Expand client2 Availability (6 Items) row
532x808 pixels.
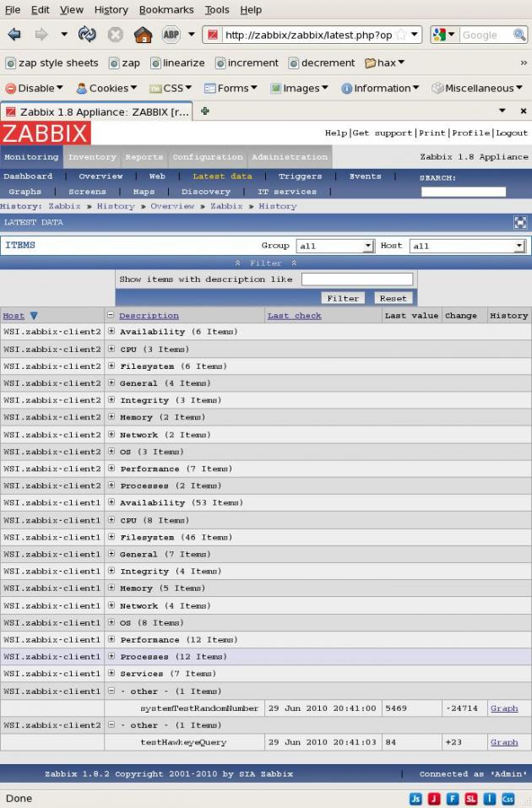111,331
